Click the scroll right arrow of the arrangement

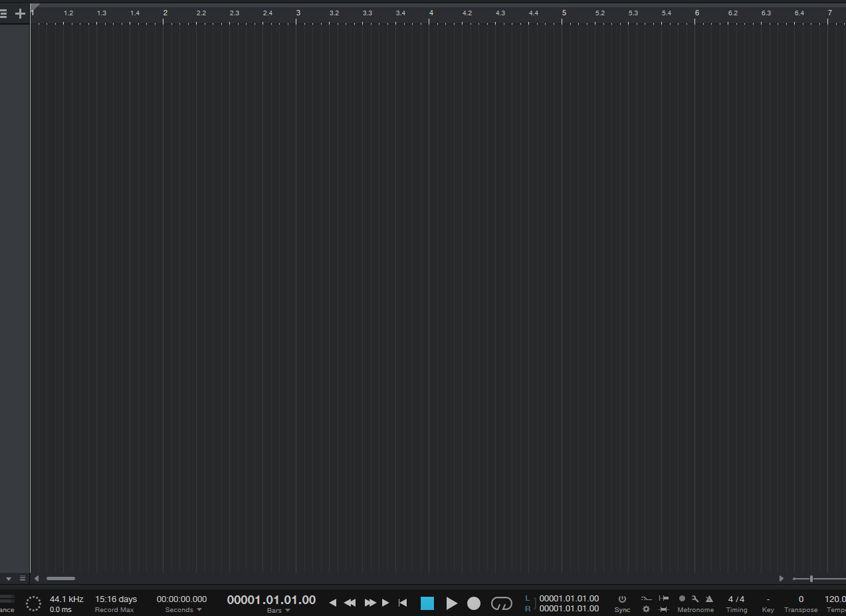(782, 579)
